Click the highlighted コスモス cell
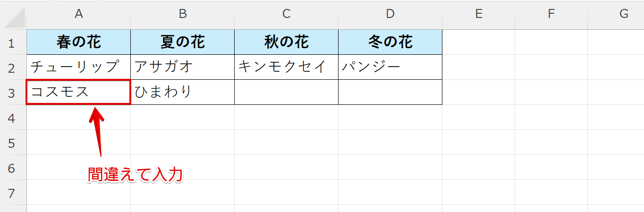The height and width of the screenshot is (212, 644). point(79,92)
